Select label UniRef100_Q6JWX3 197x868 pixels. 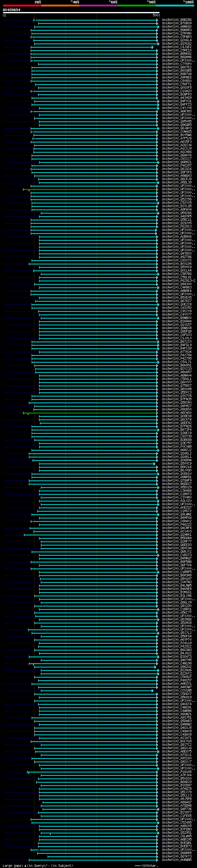tap(177, 128)
